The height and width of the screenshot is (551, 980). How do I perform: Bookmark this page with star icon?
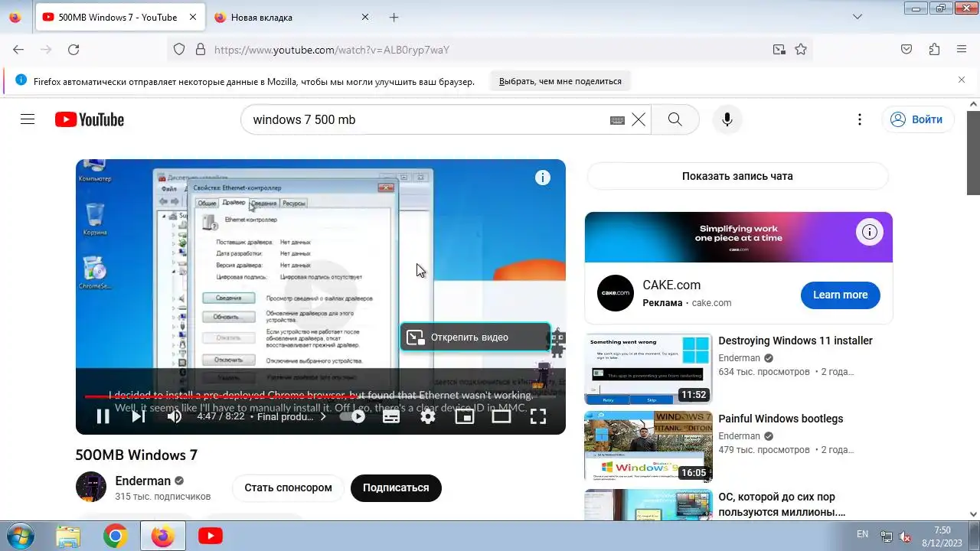pos(801,50)
